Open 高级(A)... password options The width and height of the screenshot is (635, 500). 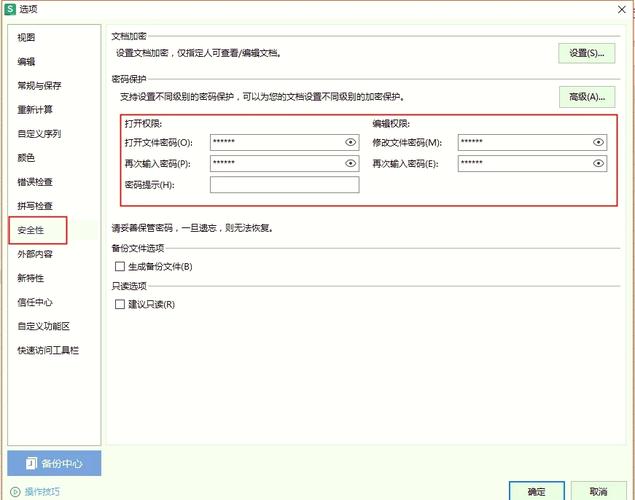click(587, 97)
